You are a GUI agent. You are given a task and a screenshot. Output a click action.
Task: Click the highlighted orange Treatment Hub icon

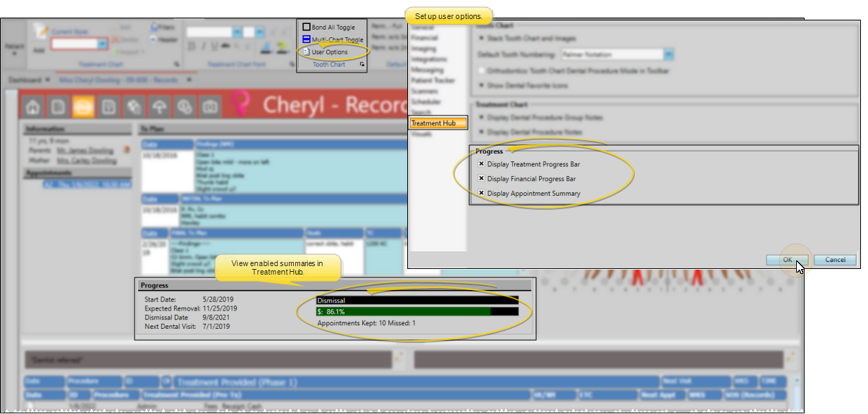tap(84, 106)
